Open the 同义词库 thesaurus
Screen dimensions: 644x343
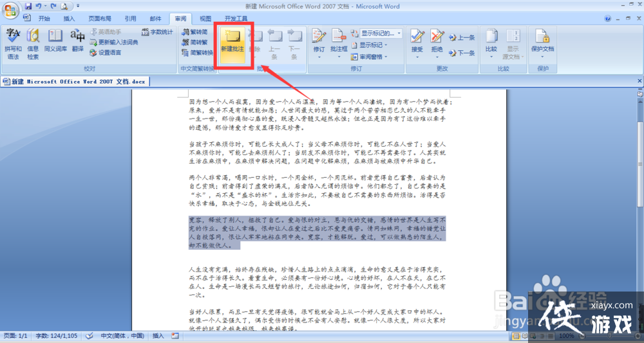click(55, 42)
